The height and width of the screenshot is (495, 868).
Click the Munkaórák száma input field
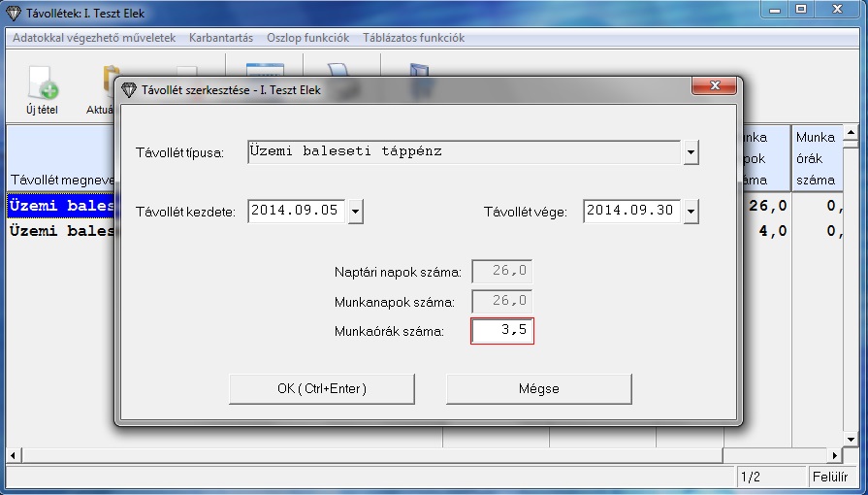(x=502, y=331)
